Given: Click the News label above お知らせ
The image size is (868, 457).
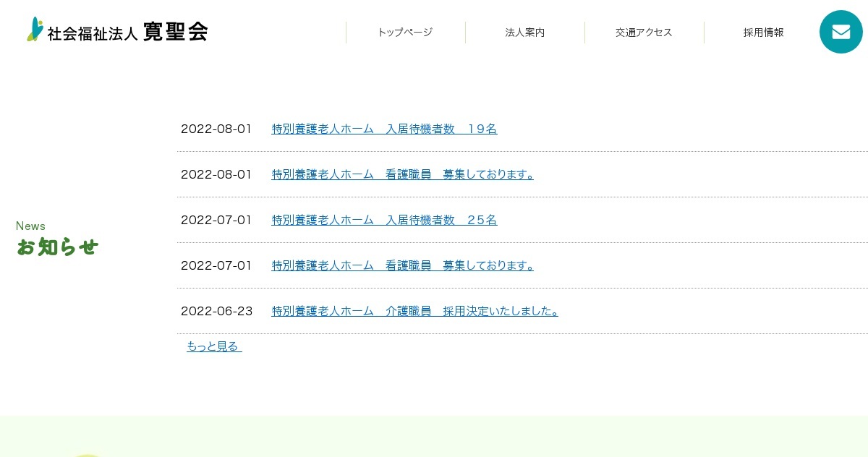Looking at the screenshot, I should 30,226.
